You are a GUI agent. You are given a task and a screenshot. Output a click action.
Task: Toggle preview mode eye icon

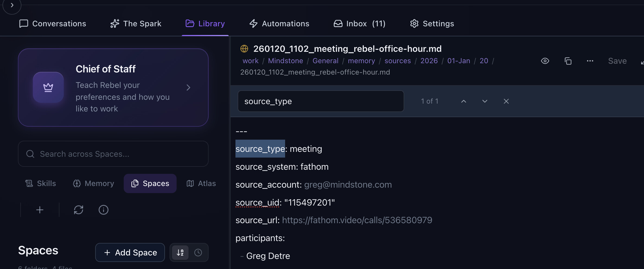pyautogui.click(x=545, y=61)
